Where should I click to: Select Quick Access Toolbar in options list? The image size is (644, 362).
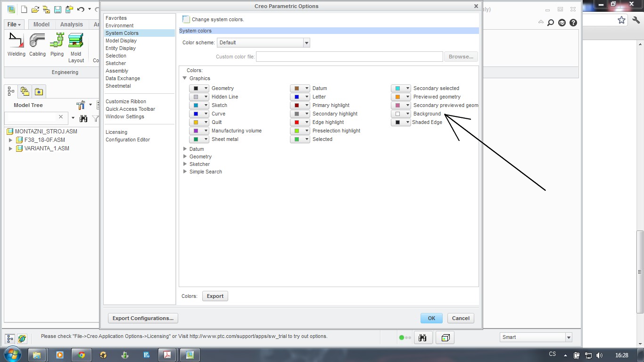pos(130,109)
